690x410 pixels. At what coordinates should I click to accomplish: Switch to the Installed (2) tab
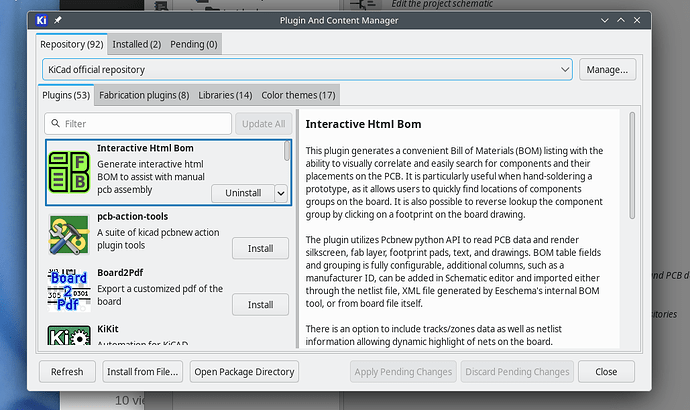coord(136,44)
